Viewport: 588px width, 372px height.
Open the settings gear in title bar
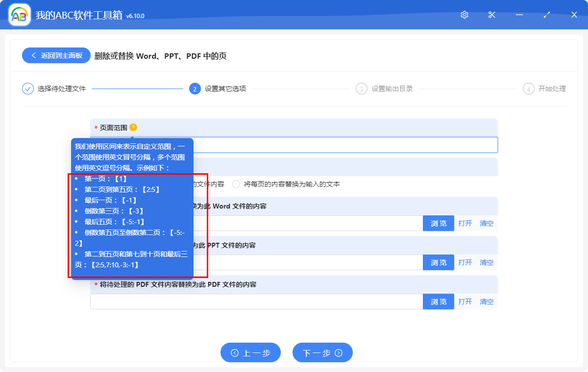465,15
